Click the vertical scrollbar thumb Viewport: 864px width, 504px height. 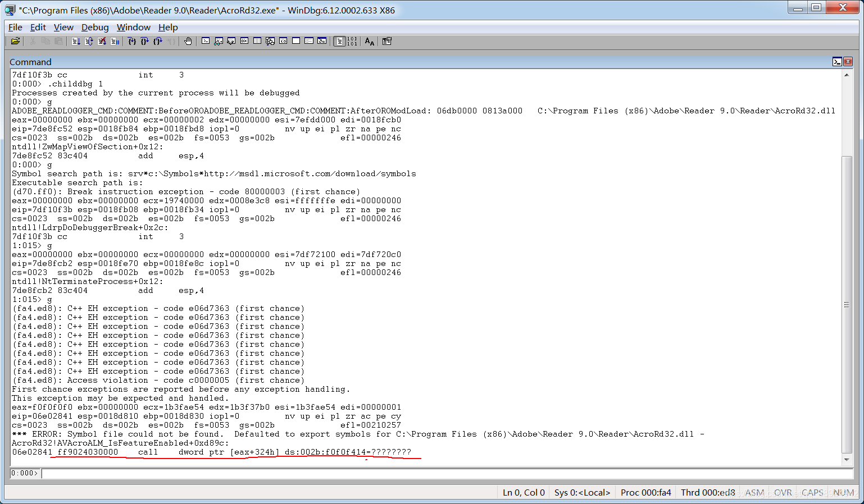pyautogui.click(x=847, y=304)
